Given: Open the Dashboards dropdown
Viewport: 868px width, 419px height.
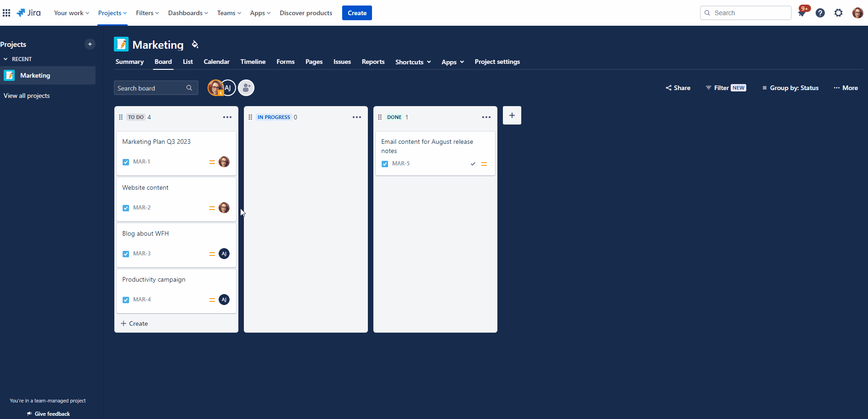Looking at the screenshot, I should (x=188, y=13).
